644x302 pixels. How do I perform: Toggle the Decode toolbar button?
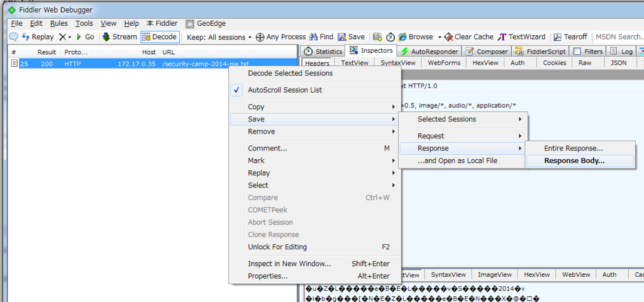click(x=160, y=37)
